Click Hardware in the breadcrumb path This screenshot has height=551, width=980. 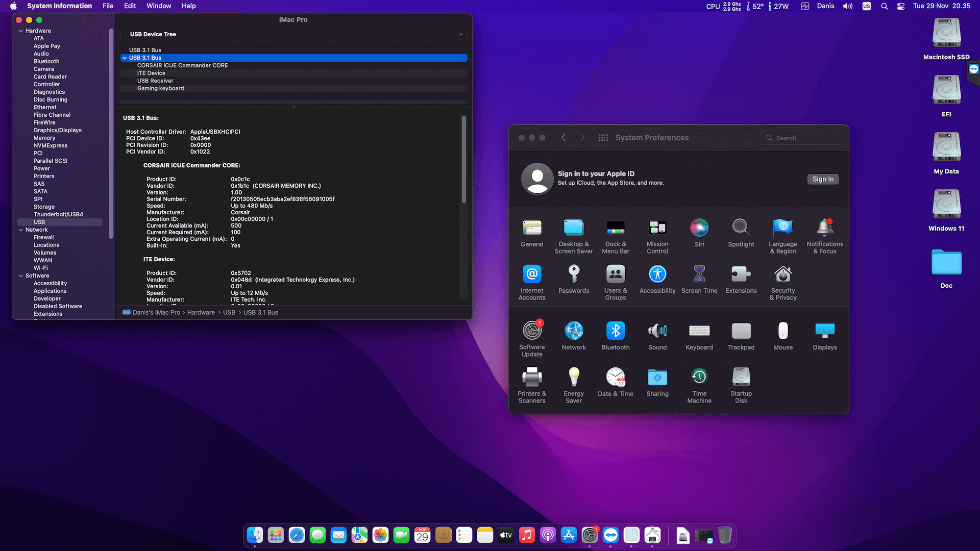click(201, 312)
